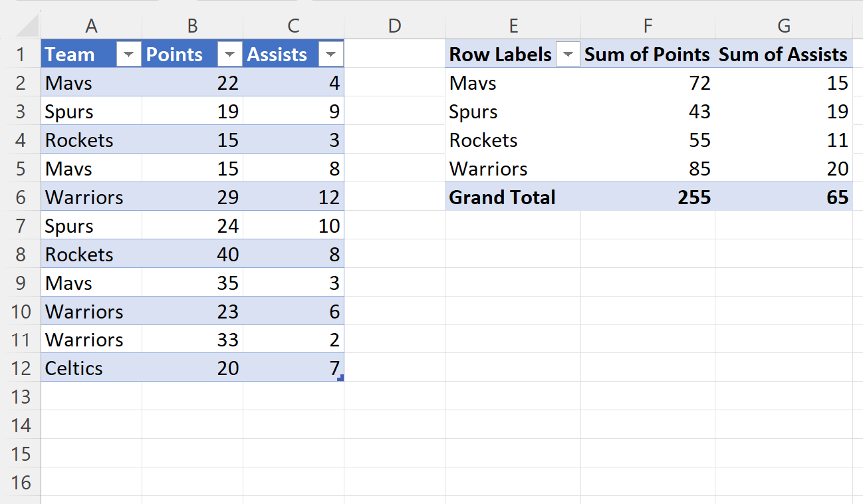Open the Team column filter dropdown
This screenshot has height=504, width=863.
coord(129,55)
